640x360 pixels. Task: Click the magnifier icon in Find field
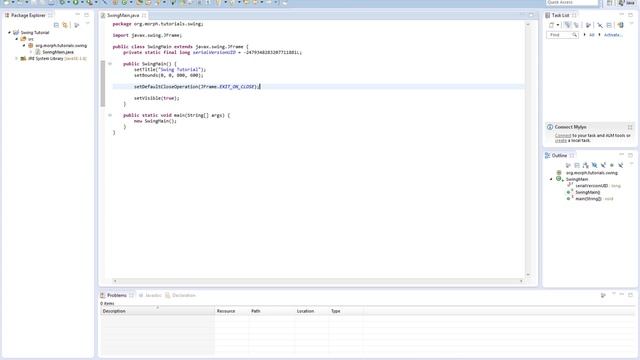pyautogui.click(x=574, y=35)
